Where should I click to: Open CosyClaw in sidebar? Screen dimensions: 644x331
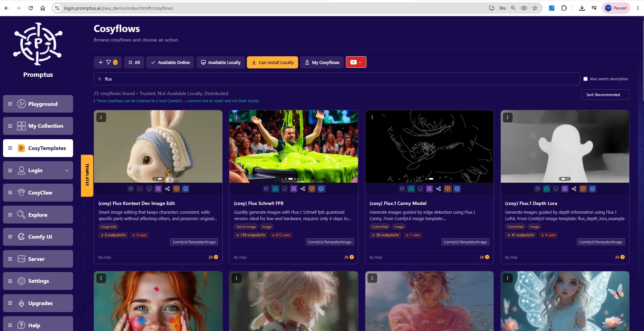[38, 192]
